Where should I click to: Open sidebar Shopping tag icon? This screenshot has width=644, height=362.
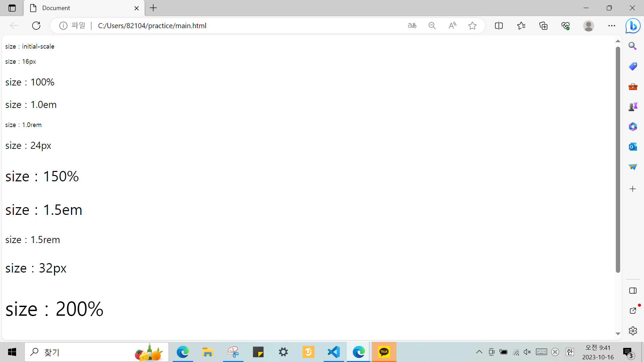pos(633,66)
